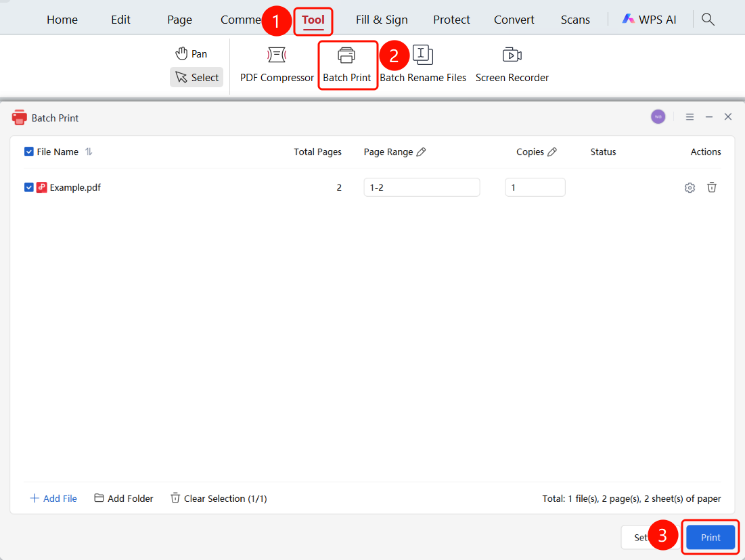Click the Total Pages column header

tap(317, 152)
